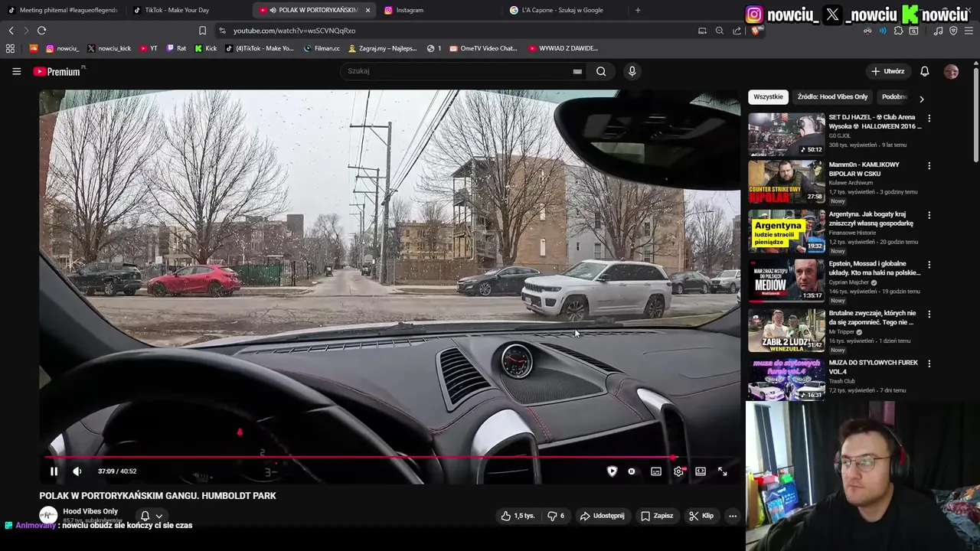This screenshot has width=980, height=551.
Task: Open on-screen keyboard icon in search box
Action: (577, 71)
